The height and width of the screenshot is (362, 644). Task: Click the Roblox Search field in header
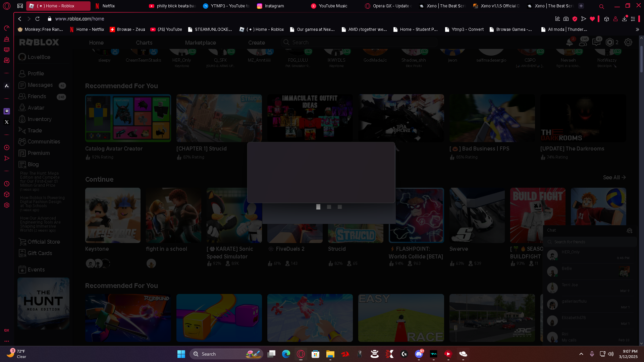tap(359, 42)
